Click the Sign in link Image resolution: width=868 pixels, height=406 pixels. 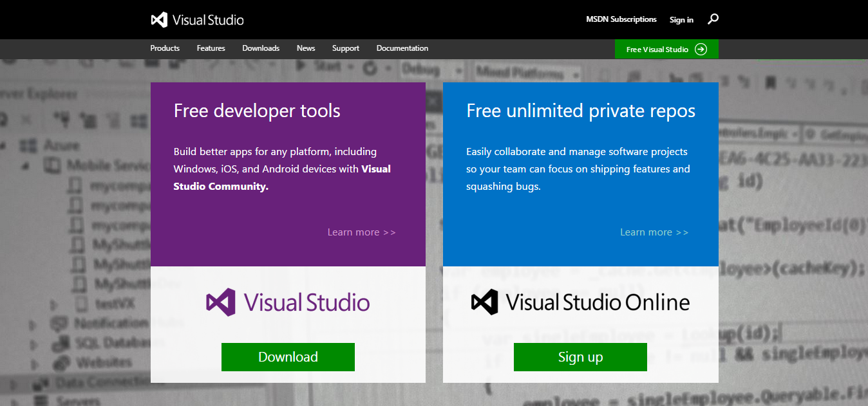(681, 19)
